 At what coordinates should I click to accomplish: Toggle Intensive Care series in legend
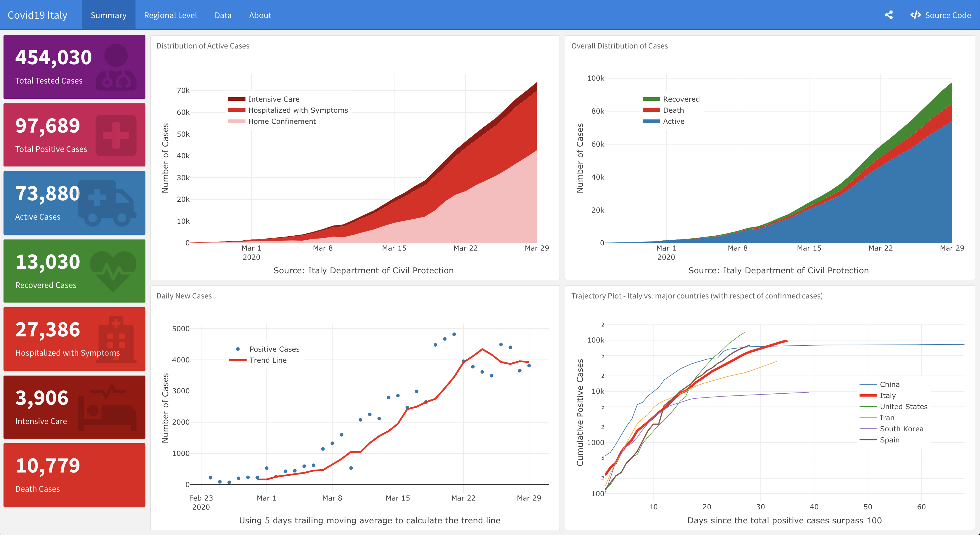(x=274, y=99)
